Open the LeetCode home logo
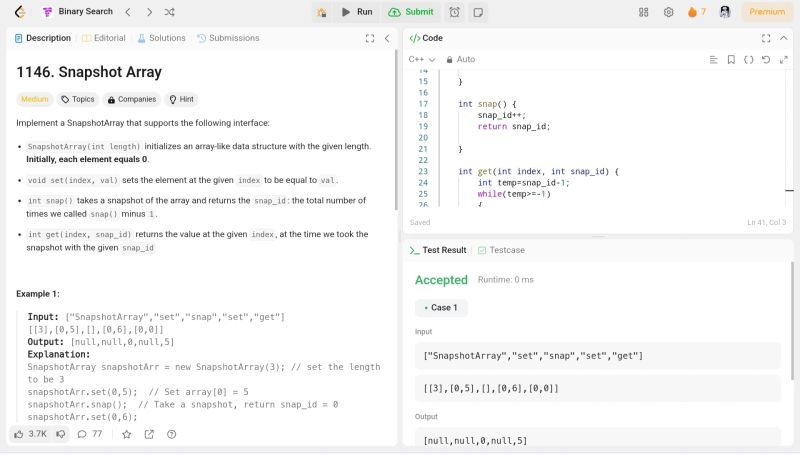 [20, 12]
